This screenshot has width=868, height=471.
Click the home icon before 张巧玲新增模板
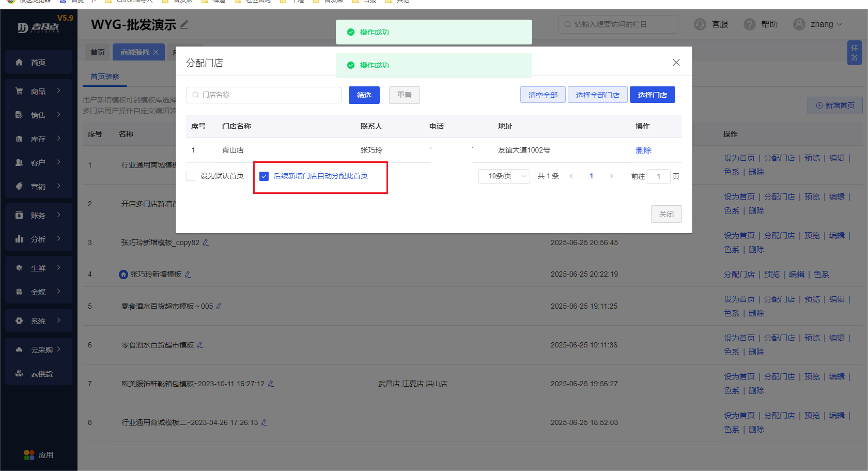click(x=123, y=275)
